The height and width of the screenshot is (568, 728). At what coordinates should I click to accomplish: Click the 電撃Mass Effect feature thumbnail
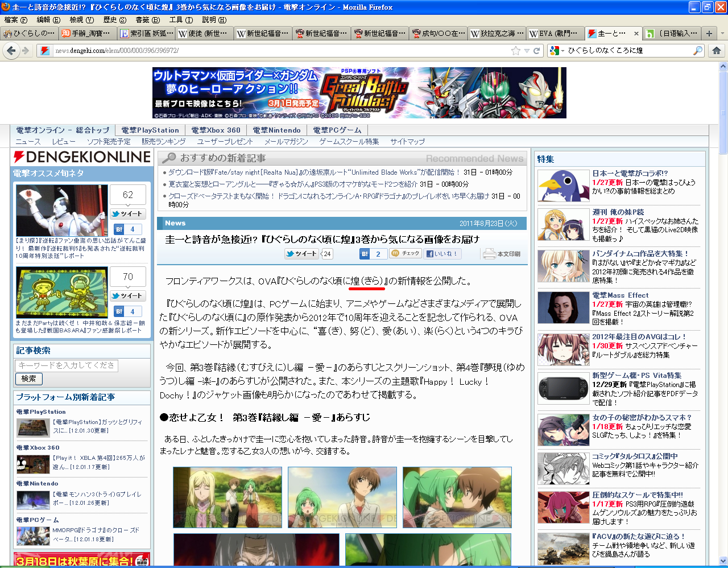coord(564,308)
